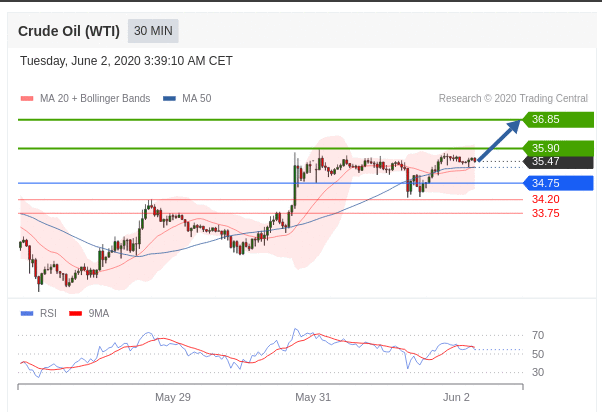Click the RSI legend label

tap(48, 314)
